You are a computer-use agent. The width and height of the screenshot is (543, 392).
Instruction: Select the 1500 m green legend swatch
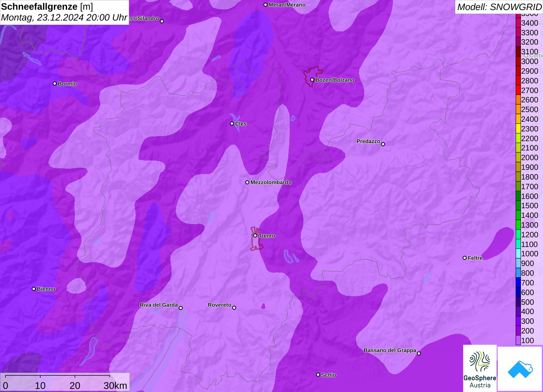click(518, 205)
